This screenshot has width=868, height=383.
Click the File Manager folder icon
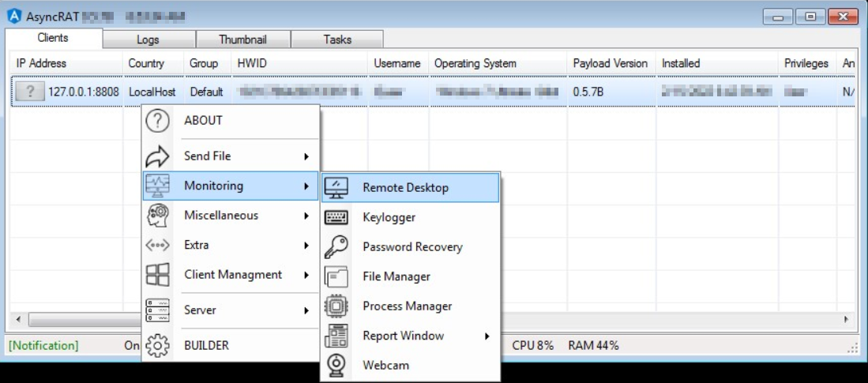tap(336, 277)
